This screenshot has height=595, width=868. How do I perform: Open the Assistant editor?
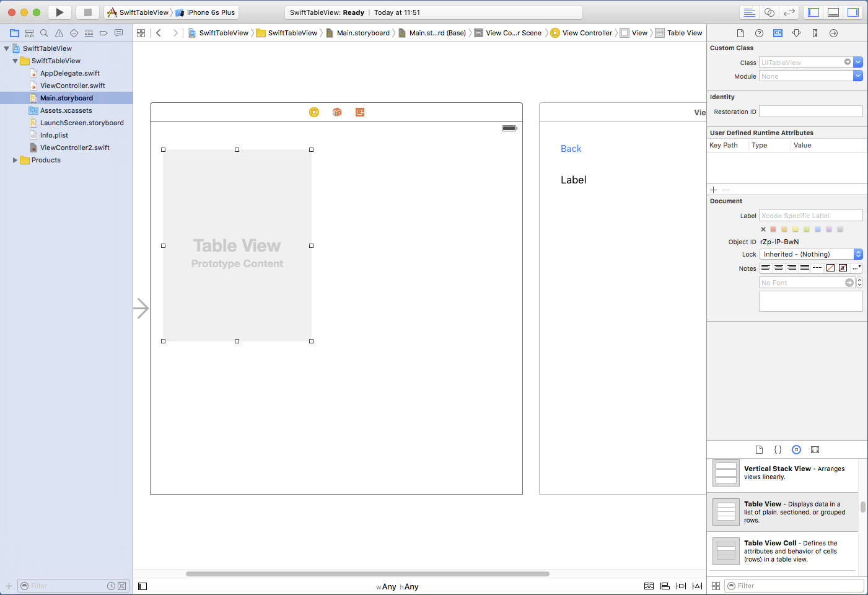[769, 12]
